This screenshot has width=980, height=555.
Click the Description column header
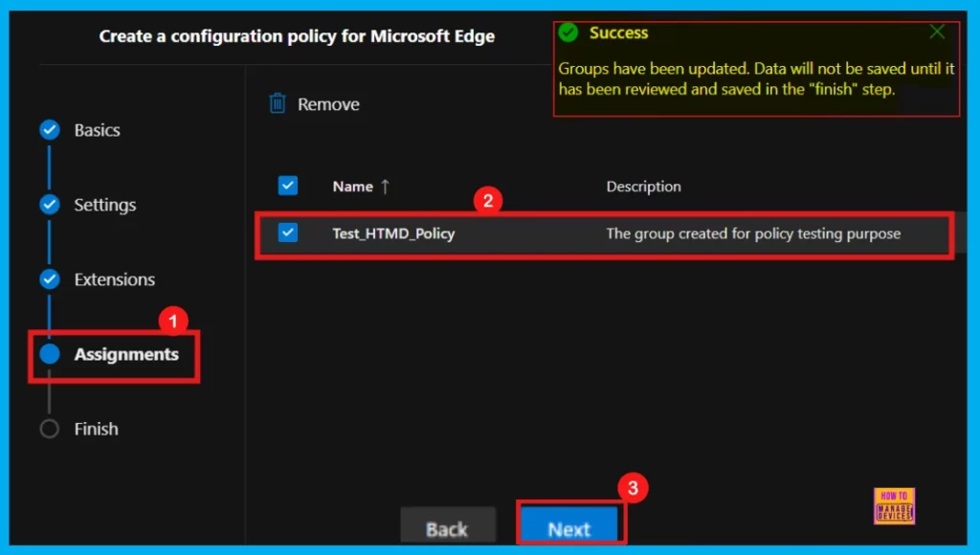tap(644, 187)
